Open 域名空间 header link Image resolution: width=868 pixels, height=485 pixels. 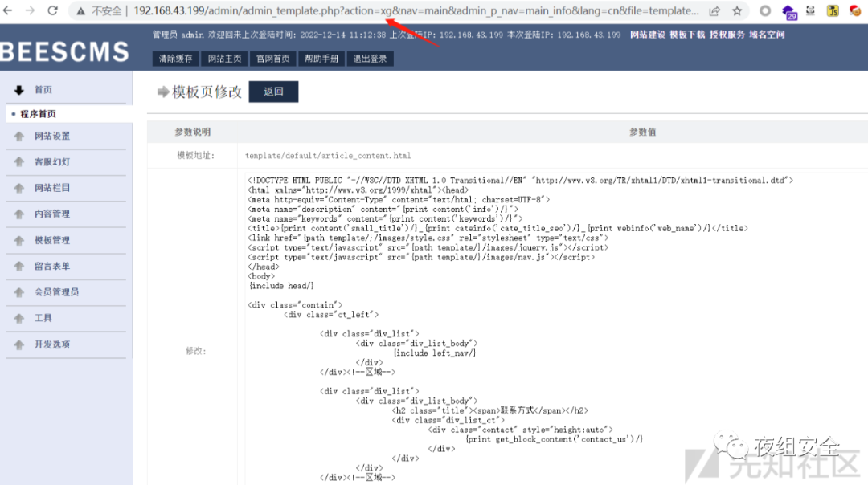coord(767,35)
